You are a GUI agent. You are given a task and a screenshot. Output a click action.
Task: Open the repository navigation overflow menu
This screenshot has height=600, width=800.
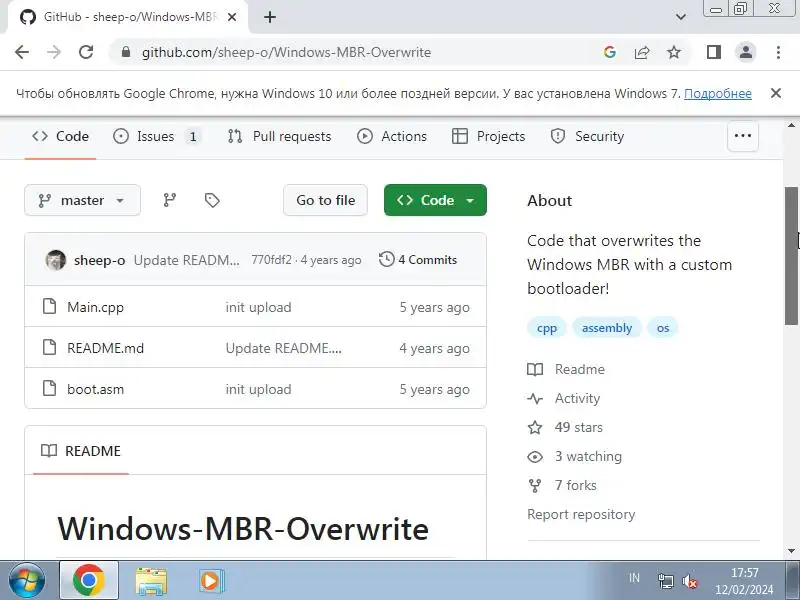pos(742,136)
